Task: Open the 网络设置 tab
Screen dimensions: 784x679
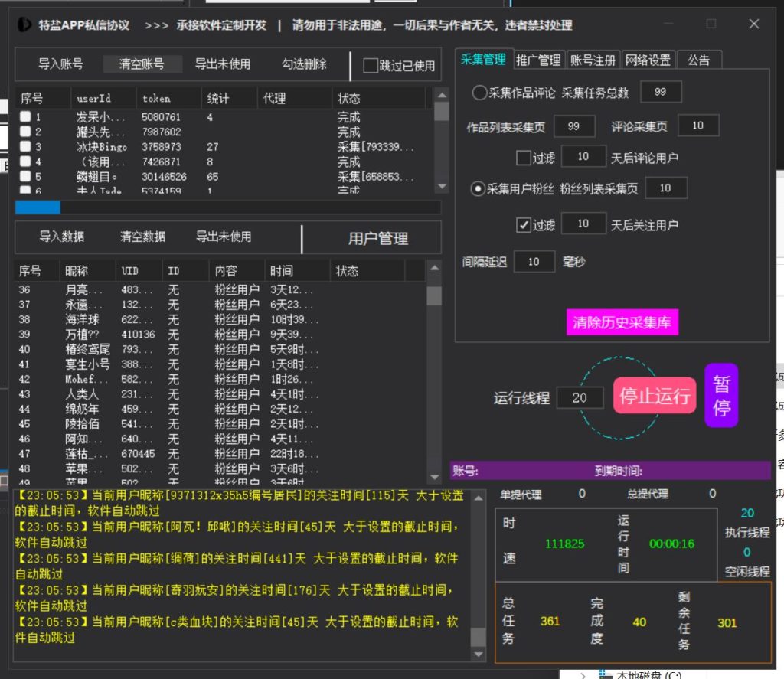Action: [647, 60]
